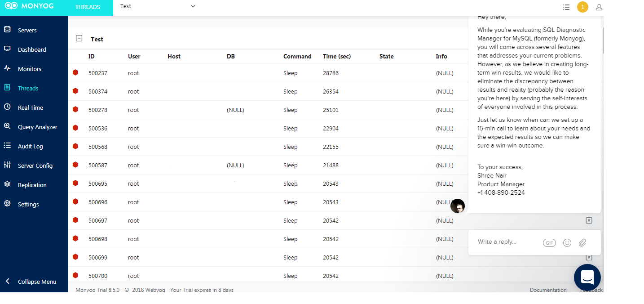The image size is (644, 304).
Task: Open the Audit Log page
Action: [31, 146]
